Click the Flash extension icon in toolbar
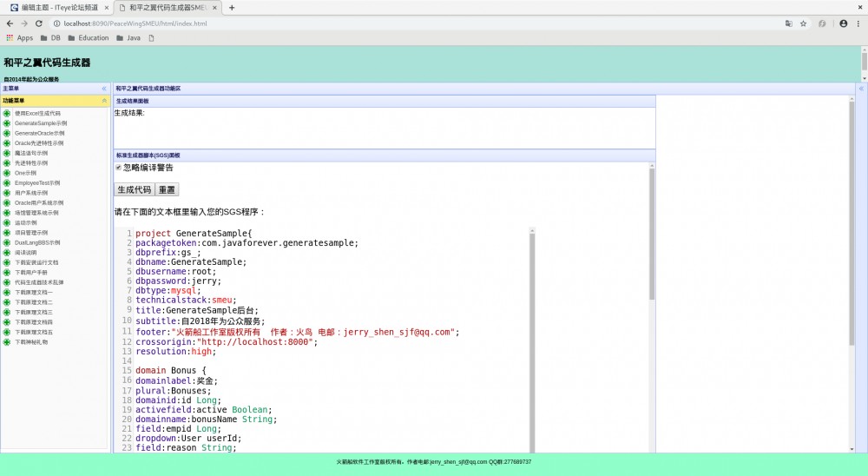This screenshot has width=868, height=476. [x=822, y=23]
